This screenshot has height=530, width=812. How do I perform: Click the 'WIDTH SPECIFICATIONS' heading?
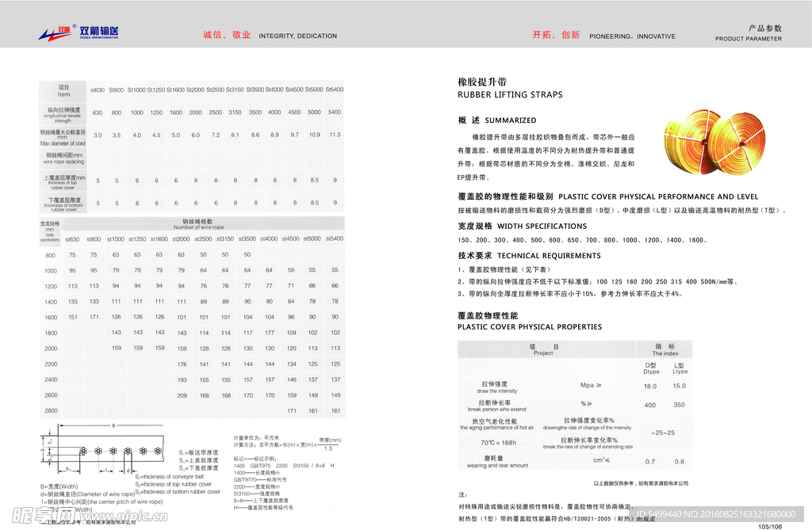(x=542, y=227)
